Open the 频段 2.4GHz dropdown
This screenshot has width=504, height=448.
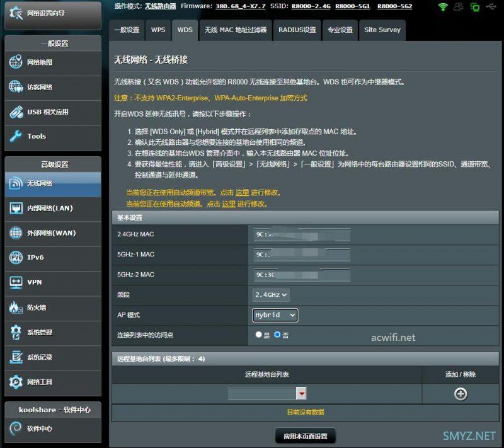coord(271,295)
